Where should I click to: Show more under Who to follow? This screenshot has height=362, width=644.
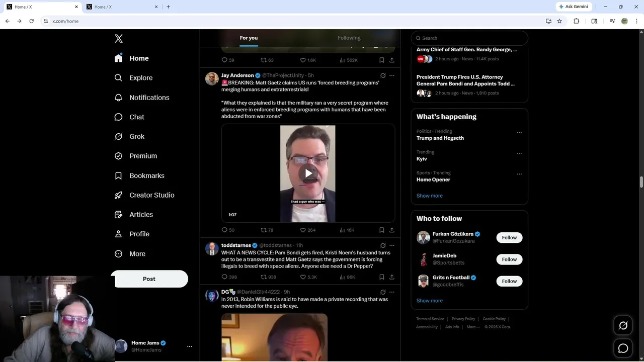tap(430, 301)
